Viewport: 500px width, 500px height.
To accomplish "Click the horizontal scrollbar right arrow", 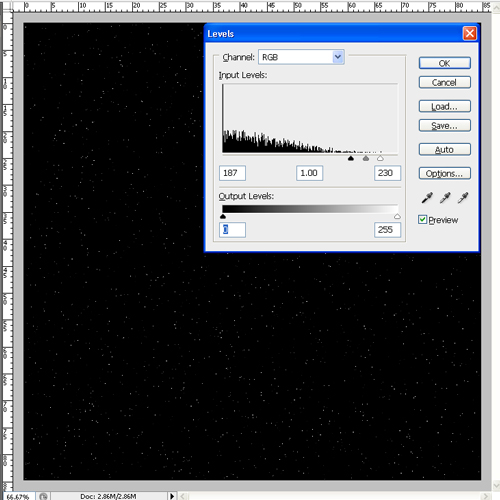I will [486, 496].
